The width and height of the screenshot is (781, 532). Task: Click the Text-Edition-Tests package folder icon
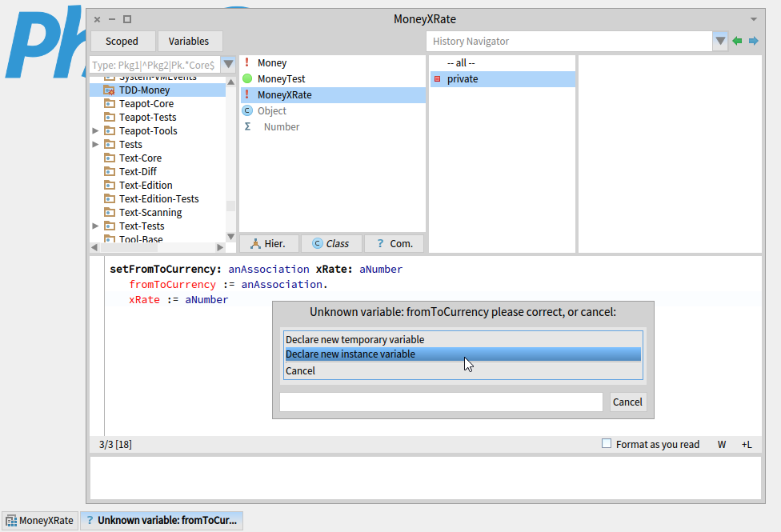[x=109, y=198]
